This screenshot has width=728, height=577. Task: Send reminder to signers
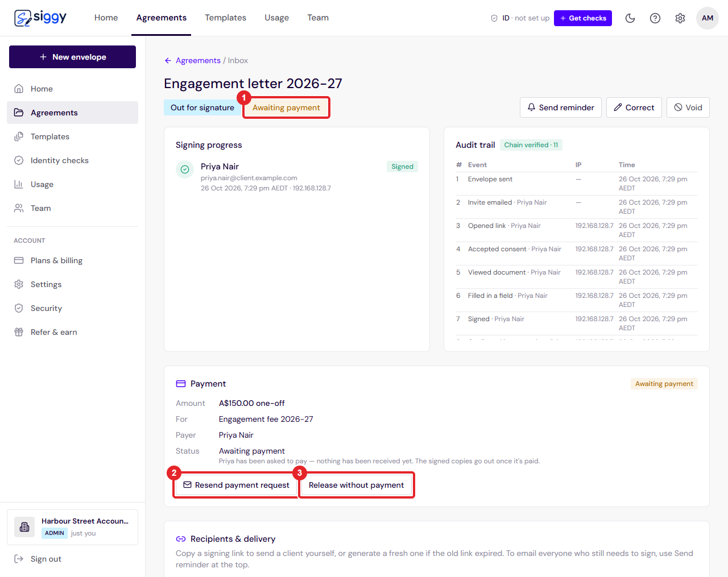point(561,107)
